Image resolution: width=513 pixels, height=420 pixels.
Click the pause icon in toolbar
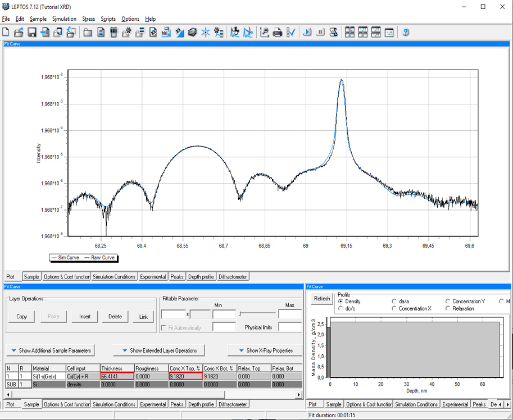(320, 33)
